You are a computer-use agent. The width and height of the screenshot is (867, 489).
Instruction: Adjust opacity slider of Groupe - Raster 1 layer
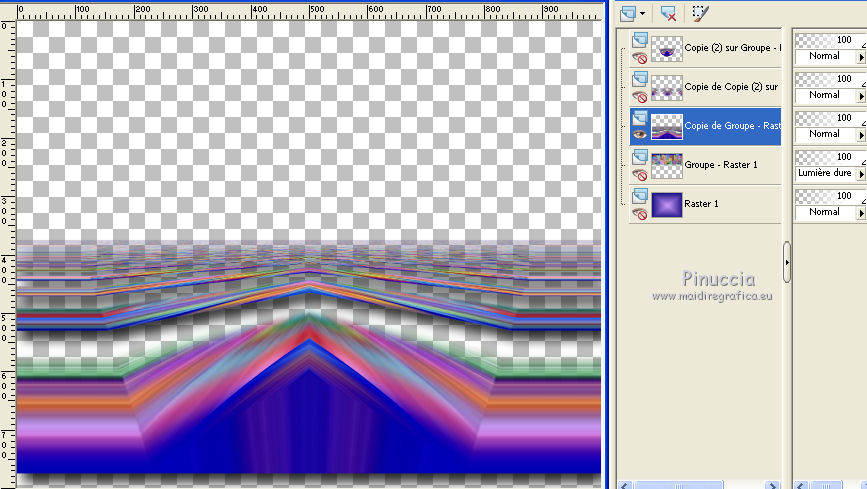point(831,157)
